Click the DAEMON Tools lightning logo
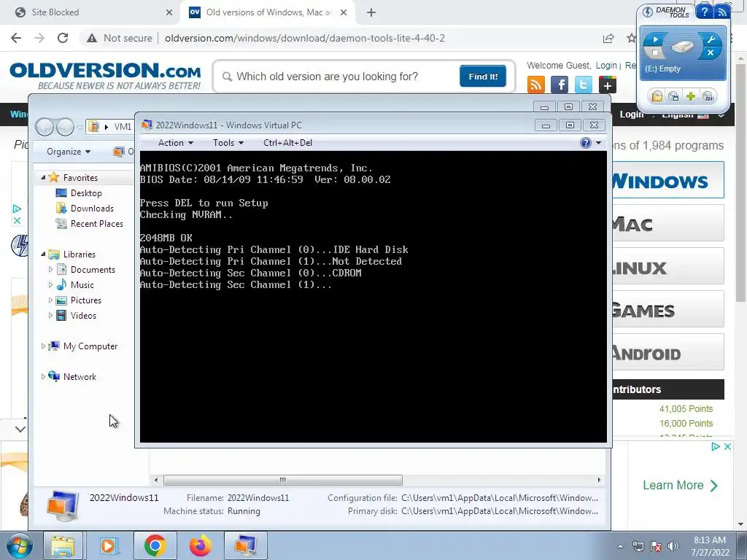Viewport: 747px width, 560px height. tap(648, 12)
